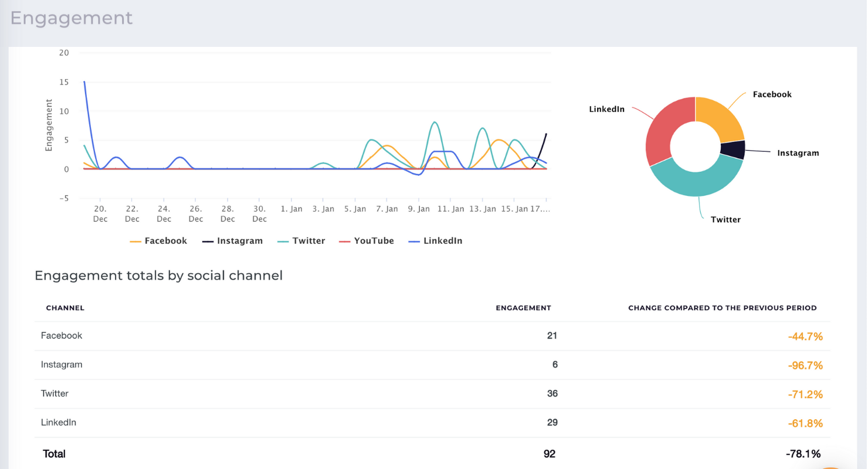Screen dimensions: 868x469
Task: Toggle LinkedIn series in chart legend
Action: 435,241
